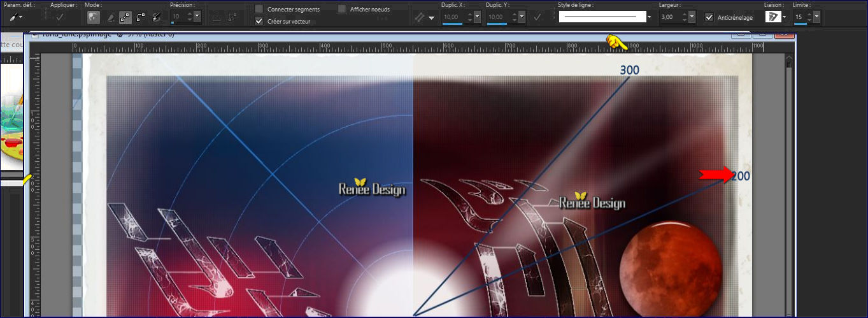The image size is (868, 318).
Task: Click the greyed curve-shape icon after Précision
Action: coord(217,17)
